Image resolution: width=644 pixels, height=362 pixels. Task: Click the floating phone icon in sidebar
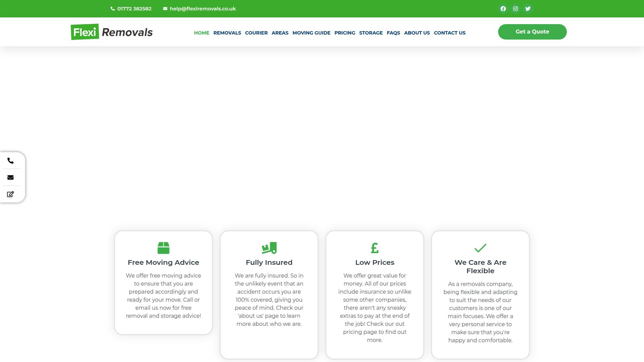[x=10, y=161]
